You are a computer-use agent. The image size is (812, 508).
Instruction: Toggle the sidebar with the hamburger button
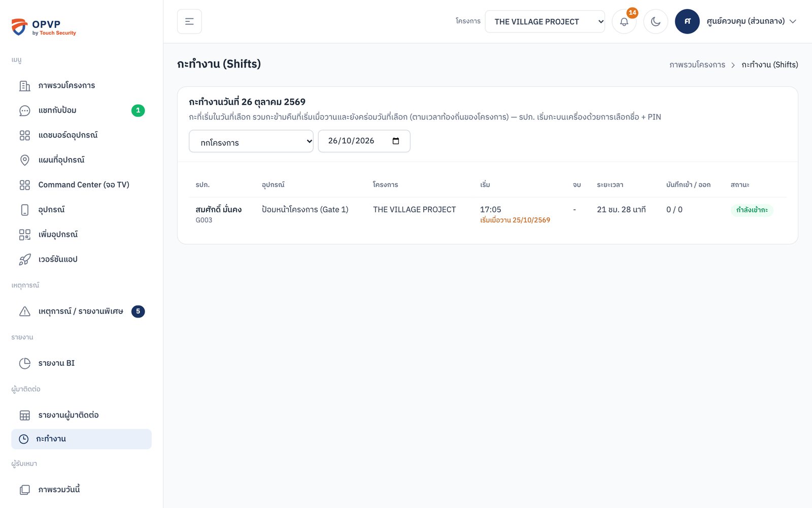(x=189, y=21)
